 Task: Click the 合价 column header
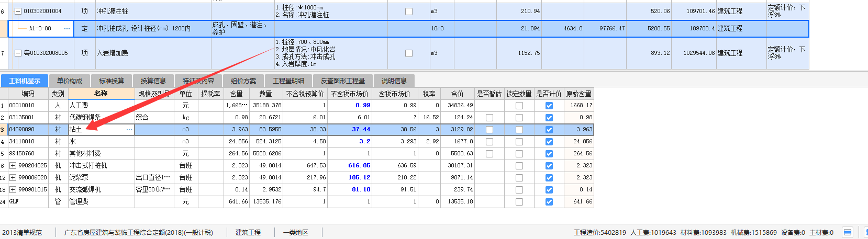click(x=457, y=94)
